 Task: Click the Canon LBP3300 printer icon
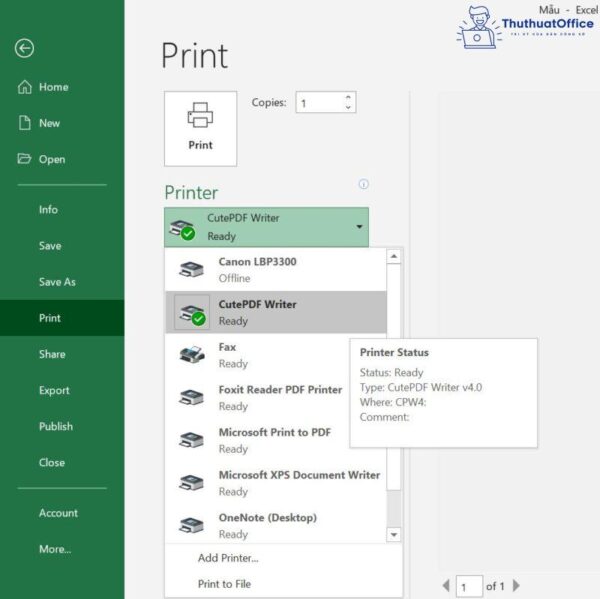click(191, 269)
